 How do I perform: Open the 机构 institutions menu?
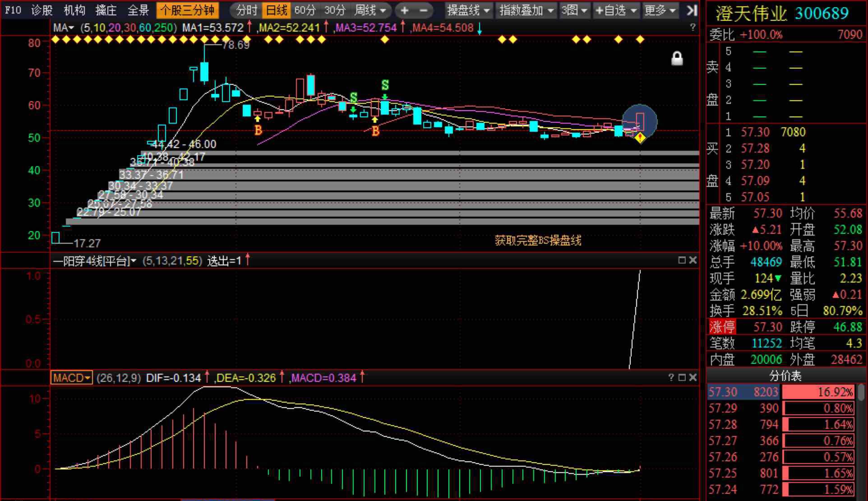[74, 10]
